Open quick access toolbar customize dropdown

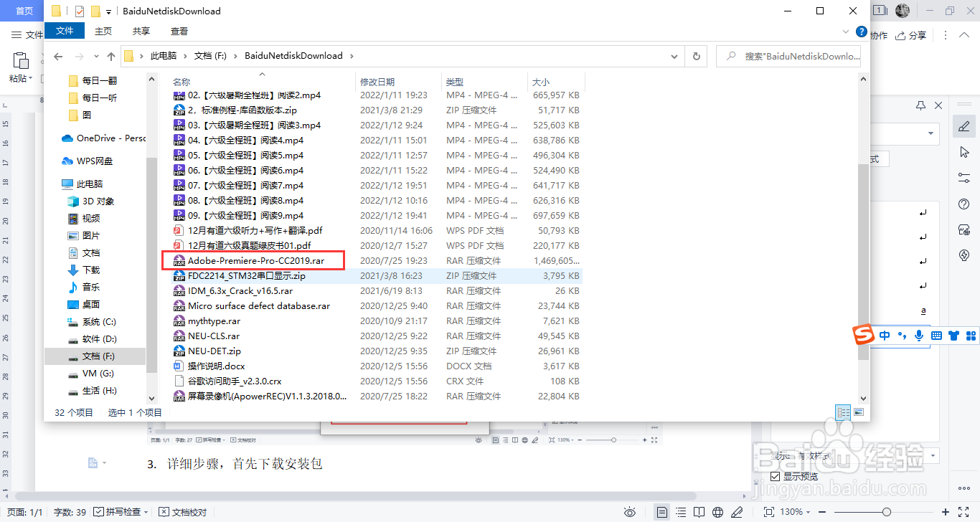click(108, 11)
